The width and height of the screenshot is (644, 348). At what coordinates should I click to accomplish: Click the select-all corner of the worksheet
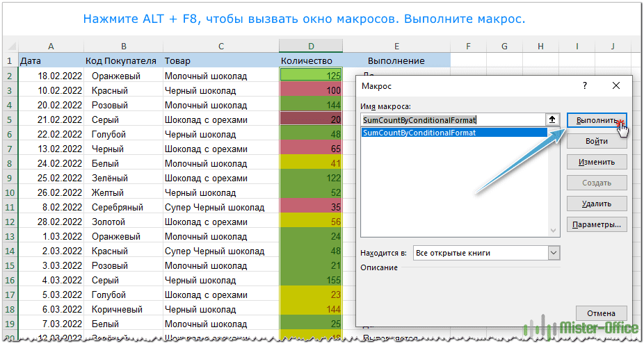click(9, 46)
